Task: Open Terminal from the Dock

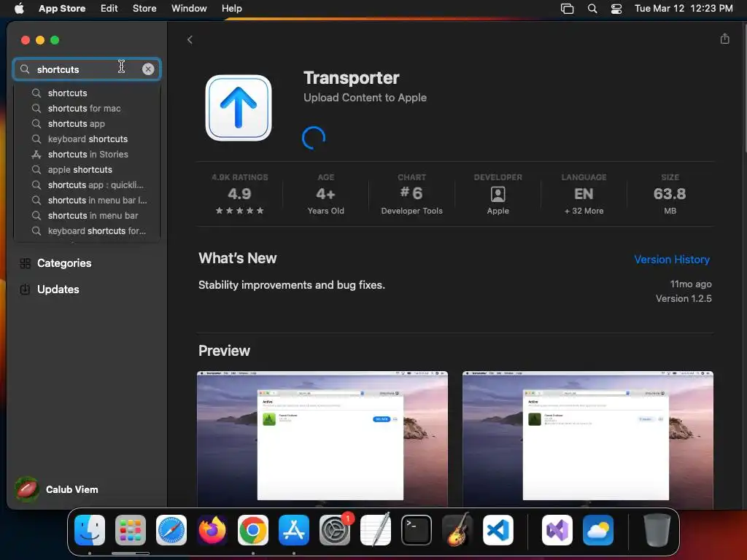Action: click(417, 530)
